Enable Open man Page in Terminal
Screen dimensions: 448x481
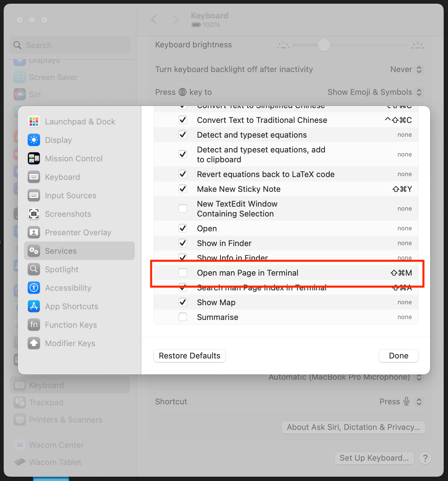183,273
